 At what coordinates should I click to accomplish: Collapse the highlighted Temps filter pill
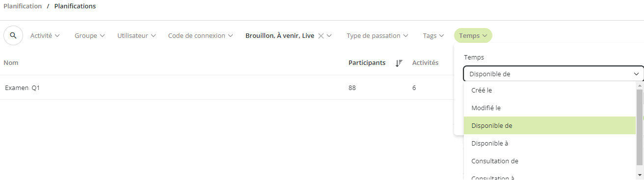(x=473, y=36)
